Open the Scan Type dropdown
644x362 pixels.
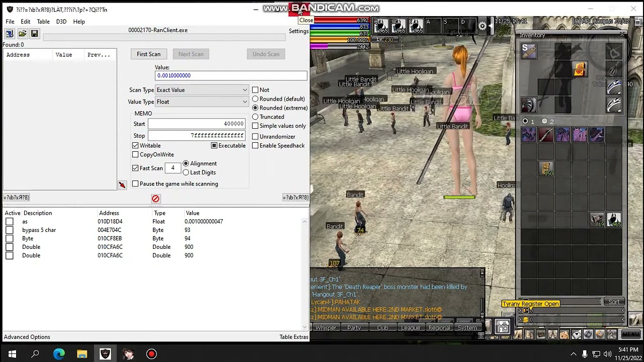pos(202,90)
